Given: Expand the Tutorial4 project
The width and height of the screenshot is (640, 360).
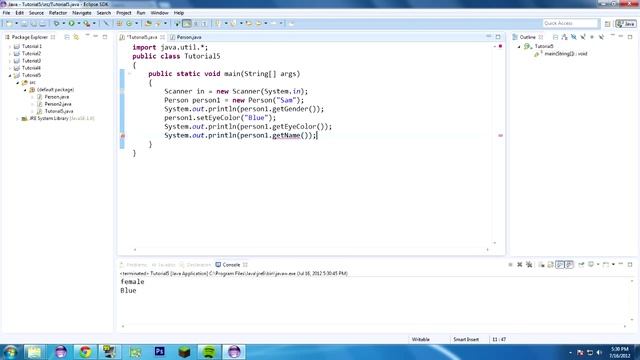Looking at the screenshot, I should (x=10, y=68).
